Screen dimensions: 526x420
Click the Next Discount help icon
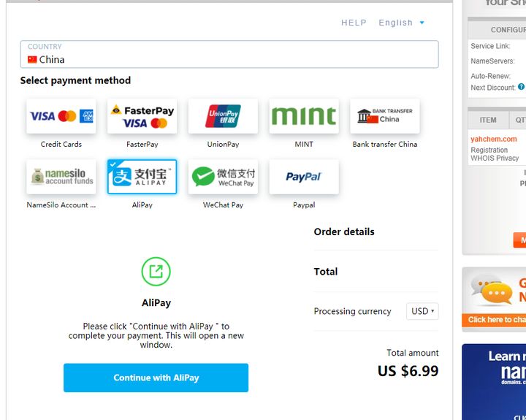521,87
